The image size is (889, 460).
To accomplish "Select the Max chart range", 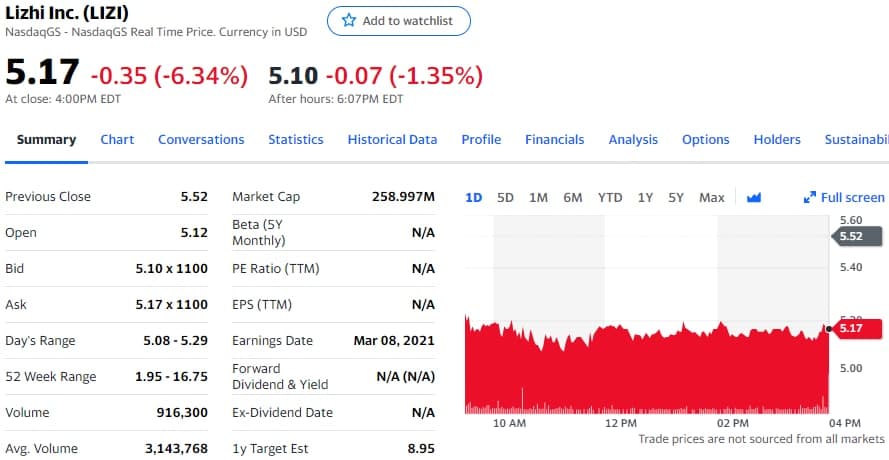I will [712, 198].
